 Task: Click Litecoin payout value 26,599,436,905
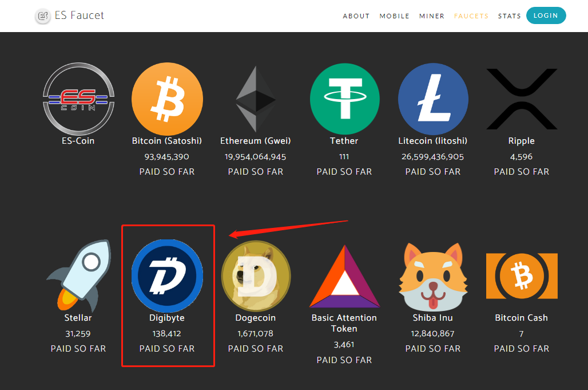point(433,157)
